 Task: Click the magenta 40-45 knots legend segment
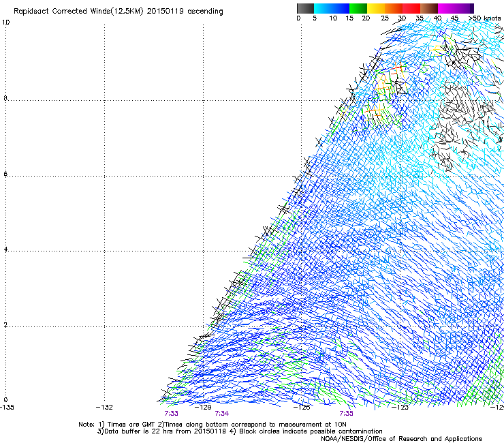coord(447,8)
